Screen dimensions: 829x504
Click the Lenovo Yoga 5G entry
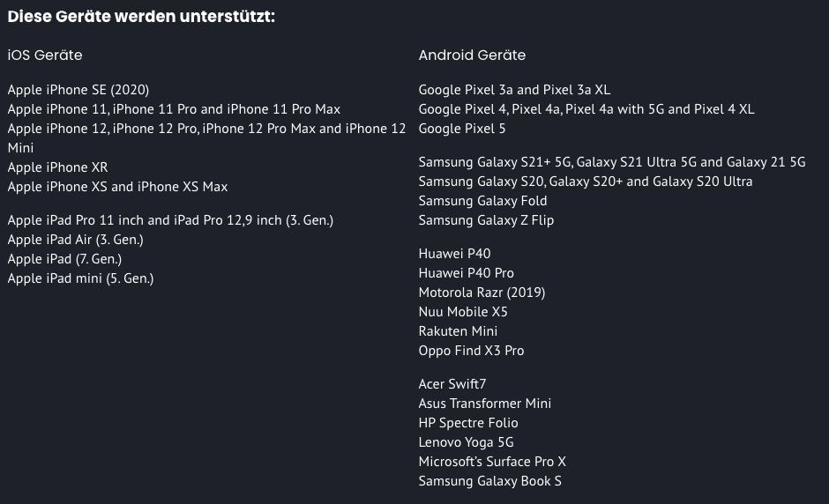click(x=466, y=442)
